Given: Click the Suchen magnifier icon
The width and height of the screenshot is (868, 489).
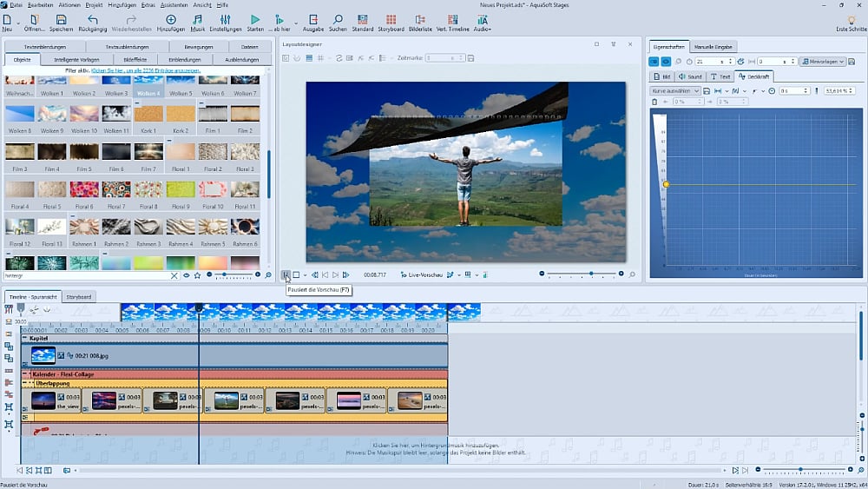Looking at the screenshot, I should 338,20.
